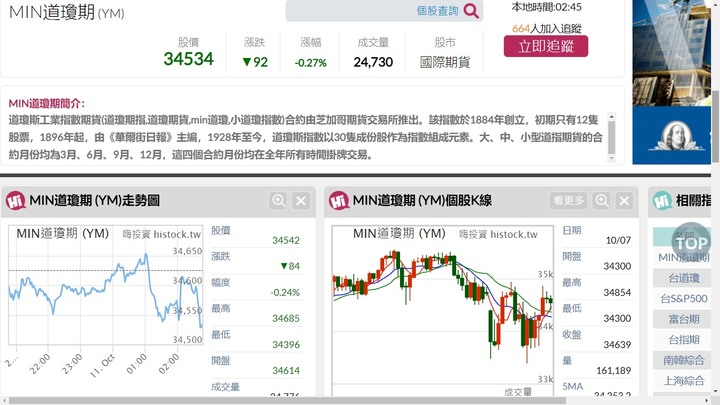This screenshot has height=405, width=720.
Task: Open the 南韓綜合 related index link
Action: pyautogui.click(x=684, y=360)
